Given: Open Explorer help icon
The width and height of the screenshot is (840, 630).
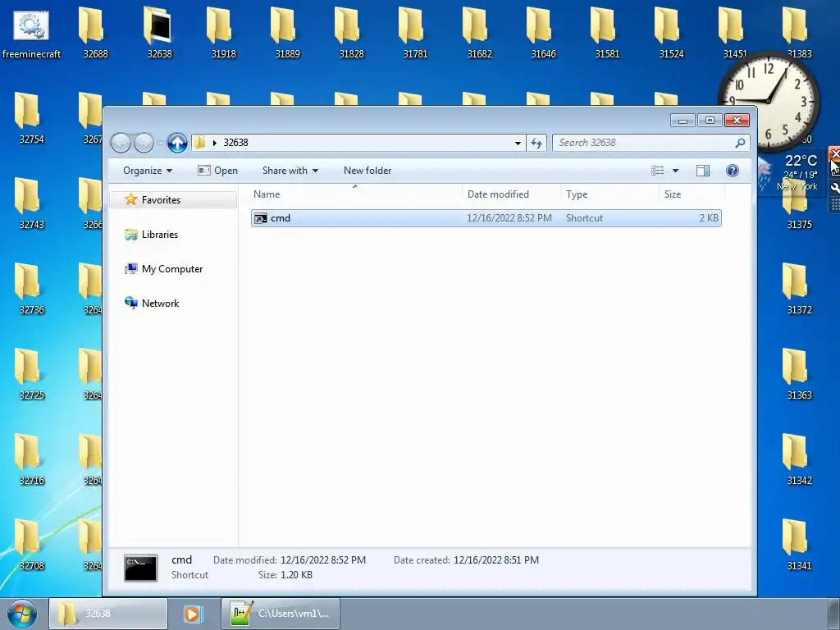Looking at the screenshot, I should [733, 171].
